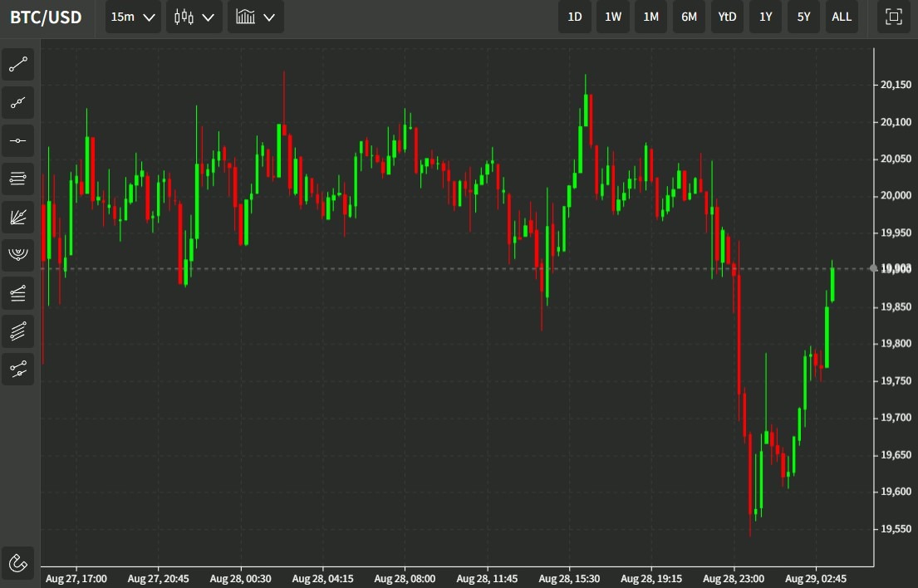
Task: Open the 15m interval dropdown
Action: coord(133,17)
